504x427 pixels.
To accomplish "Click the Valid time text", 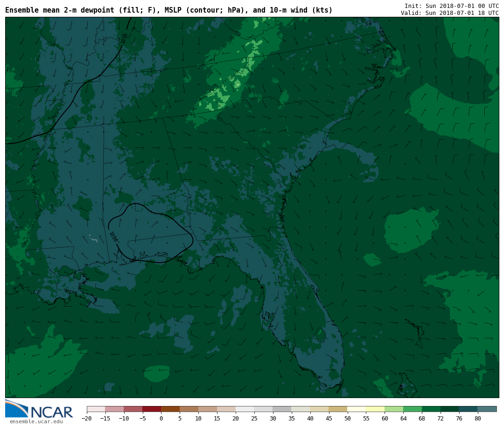I will (449, 13).
